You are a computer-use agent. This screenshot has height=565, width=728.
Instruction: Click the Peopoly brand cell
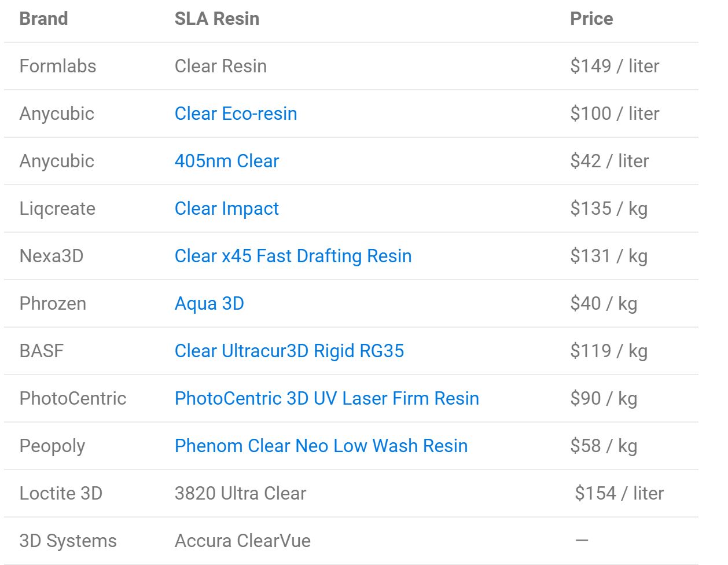pos(52,446)
